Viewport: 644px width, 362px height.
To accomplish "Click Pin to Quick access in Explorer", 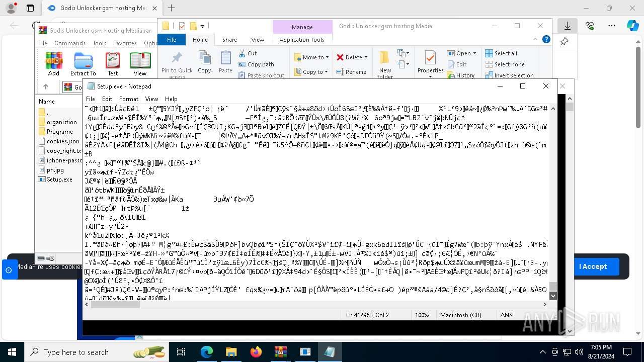I will [x=177, y=65].
